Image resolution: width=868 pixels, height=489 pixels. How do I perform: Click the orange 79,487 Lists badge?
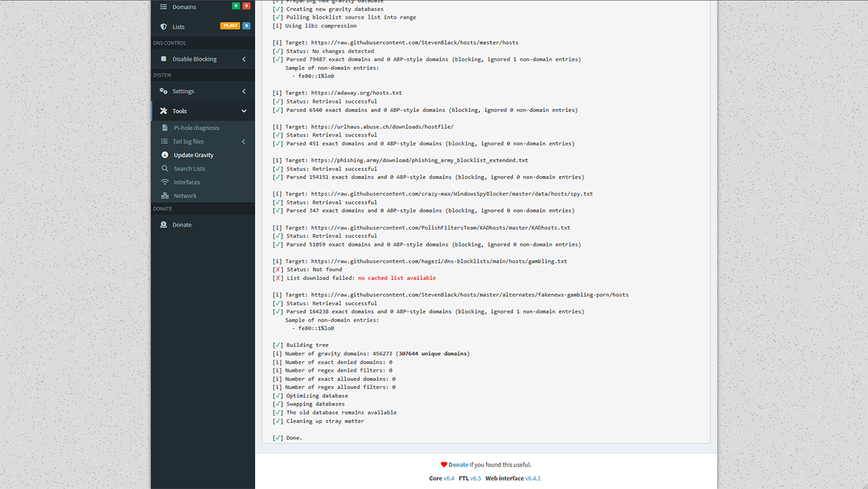pyautogui.click(x=230, y=26)
